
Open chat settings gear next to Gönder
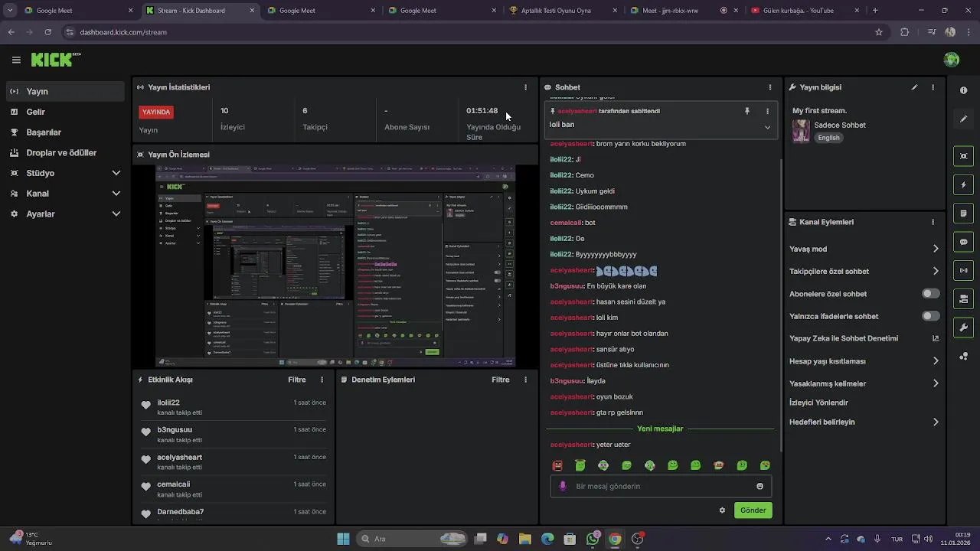click(722, 510)
